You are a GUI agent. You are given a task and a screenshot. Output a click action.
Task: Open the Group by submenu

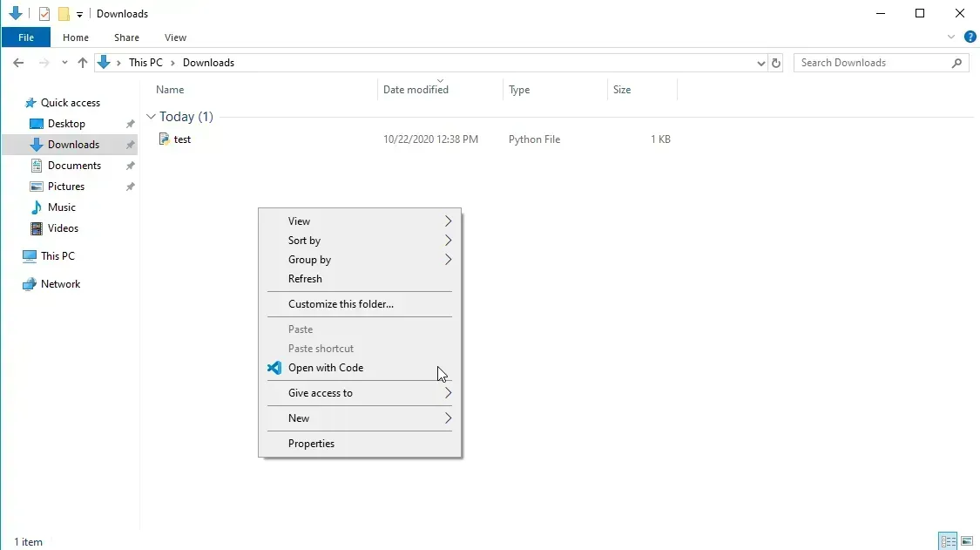pyautogui.click(x=360, y=260)
